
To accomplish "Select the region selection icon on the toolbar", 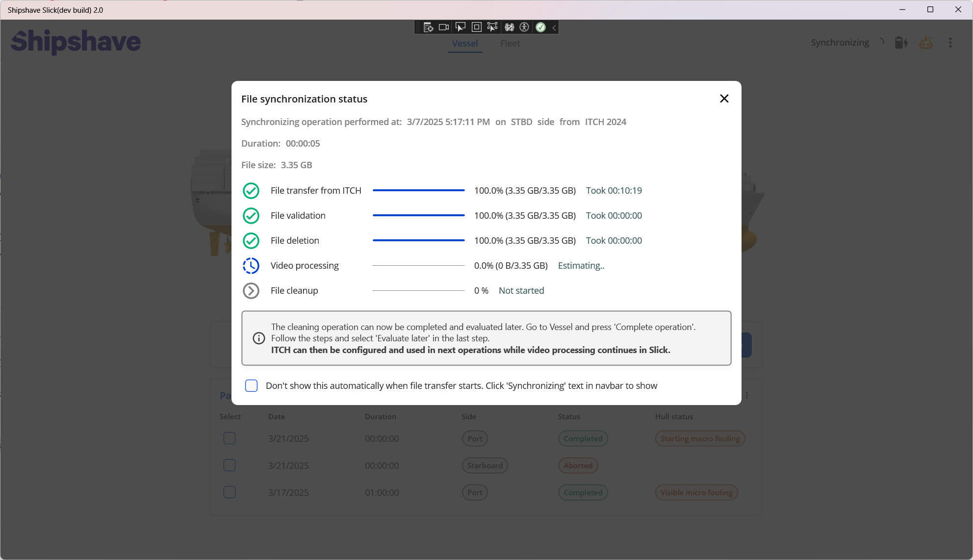I will [x=492, y=27].
